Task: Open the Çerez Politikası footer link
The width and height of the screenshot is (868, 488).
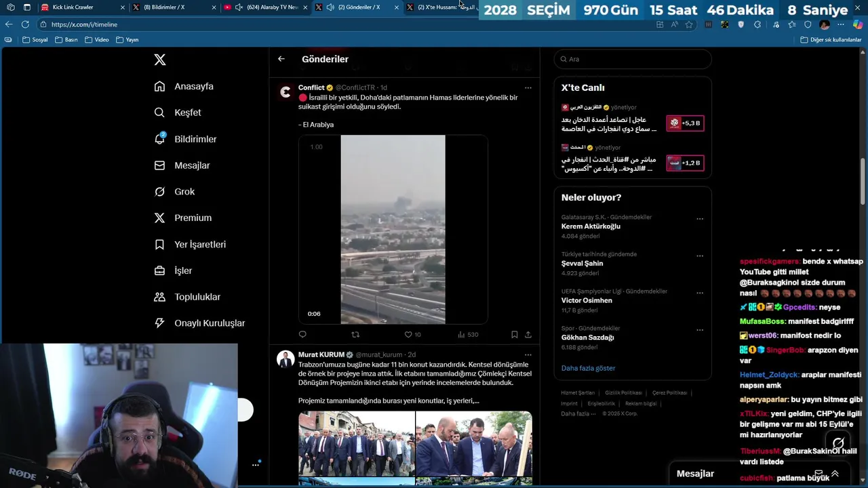Action: 669,392
